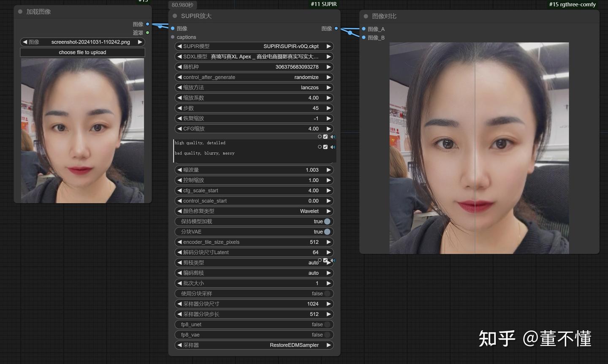
Task: Click the speaker icon beside the 剪枝类型 row
Action: pos(333,261)
